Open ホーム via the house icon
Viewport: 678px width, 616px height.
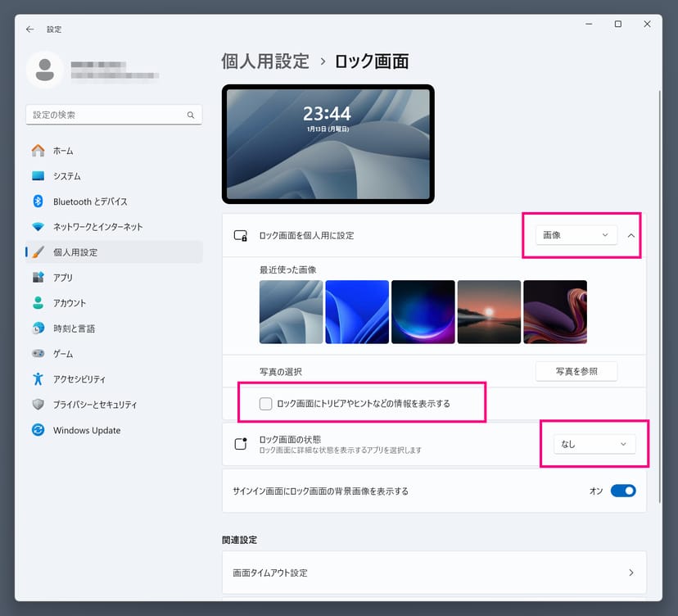pos(38,151)
